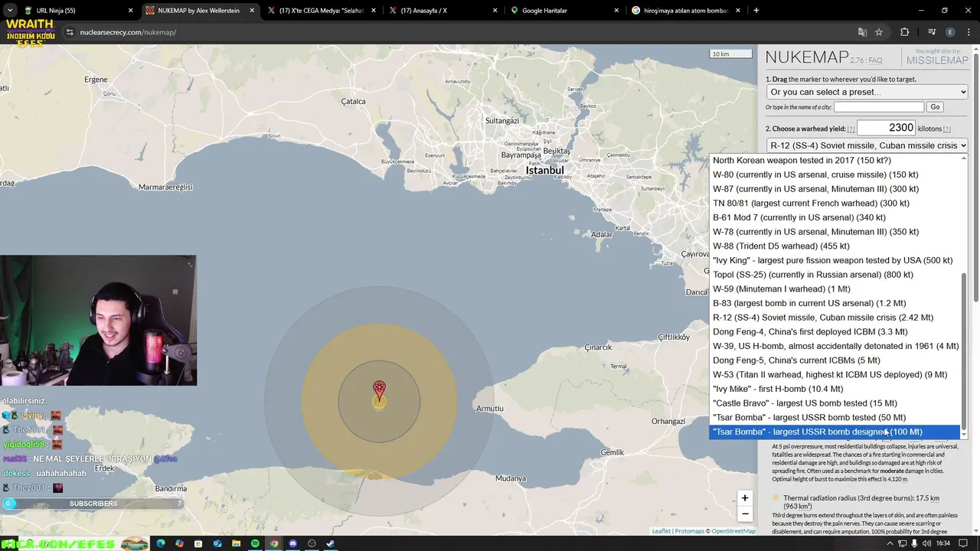
Task: Open the MISSILEMAP link
Action: [937, 60]
